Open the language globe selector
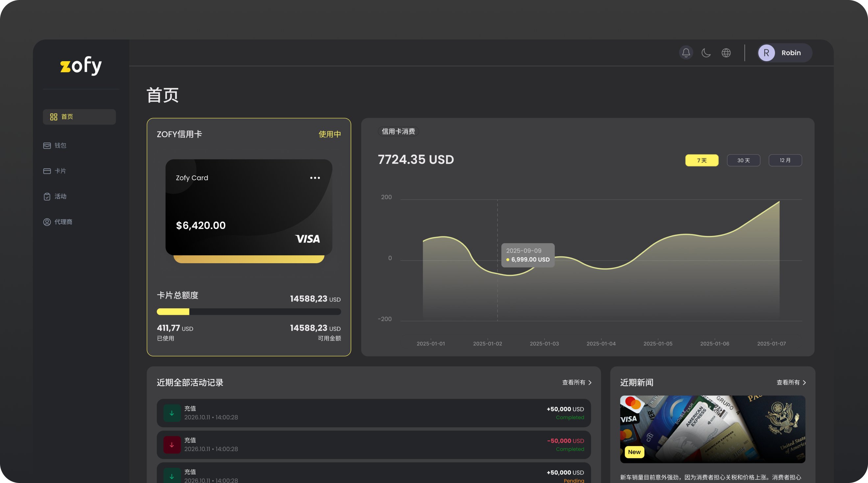Viewport: 868px width, 483px height. [726, 53]
